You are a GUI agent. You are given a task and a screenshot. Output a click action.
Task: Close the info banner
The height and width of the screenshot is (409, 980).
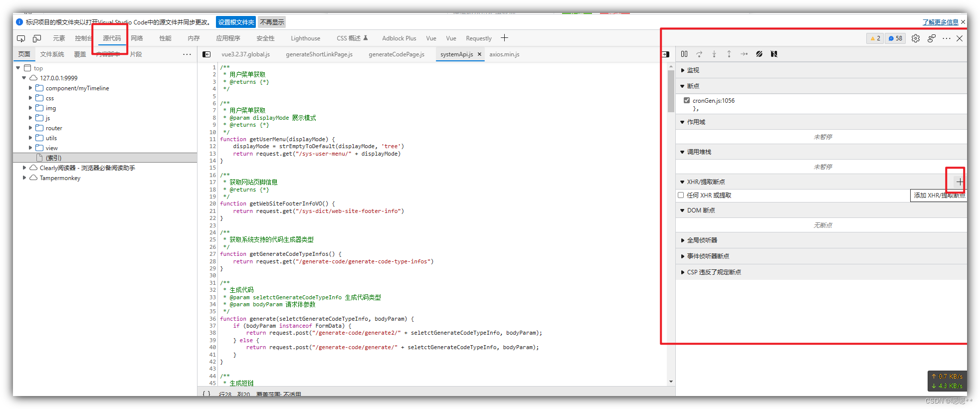pyautogui.click(x=963, y=22)
